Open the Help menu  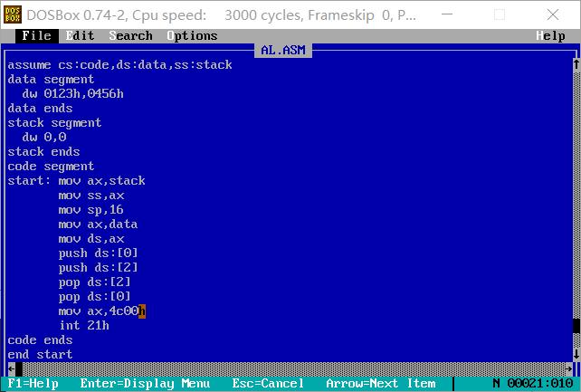point(550,35)
